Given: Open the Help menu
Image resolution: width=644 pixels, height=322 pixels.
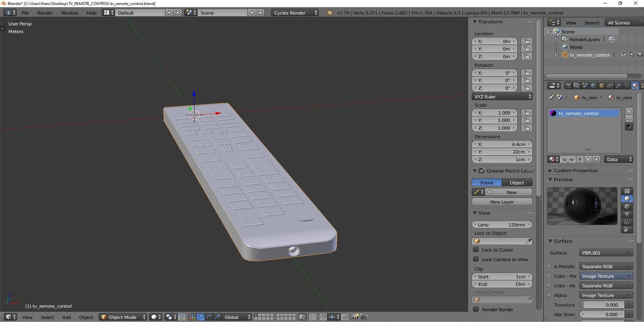Looking at the screenshot, I should (x=91, y=13).
